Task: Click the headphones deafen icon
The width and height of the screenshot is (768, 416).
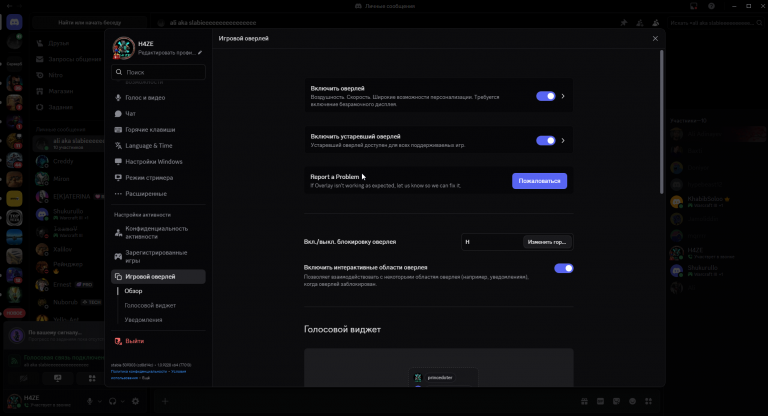Action: coord(113,401)
